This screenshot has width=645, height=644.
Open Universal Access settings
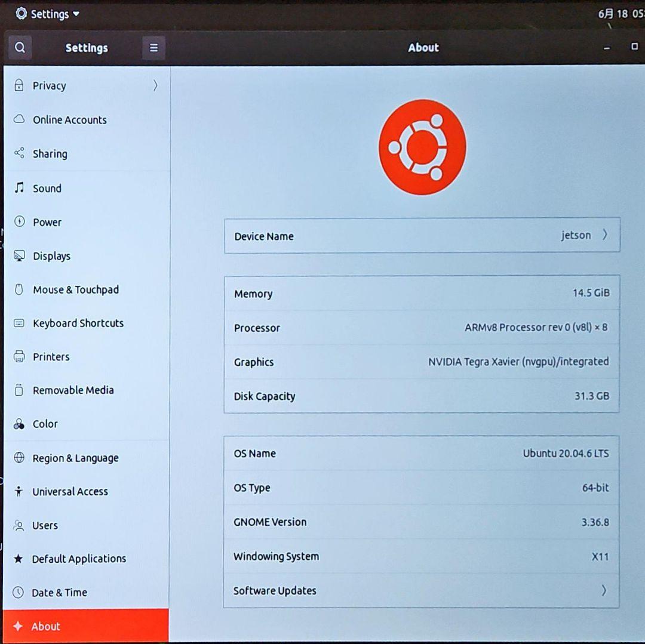click(87, 491)
